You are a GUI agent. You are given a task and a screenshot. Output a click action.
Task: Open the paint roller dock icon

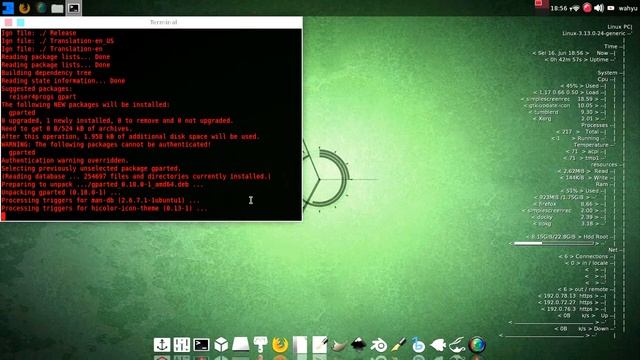260,345
